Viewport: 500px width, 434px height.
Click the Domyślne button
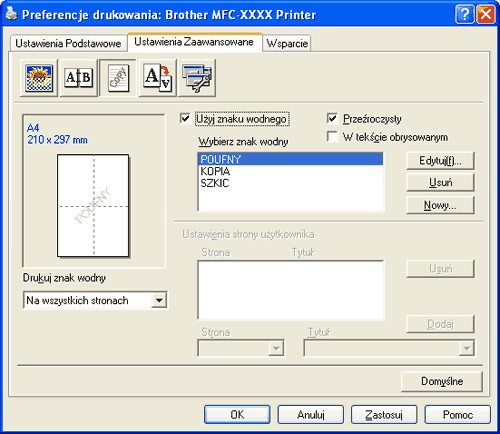point(442,381)
